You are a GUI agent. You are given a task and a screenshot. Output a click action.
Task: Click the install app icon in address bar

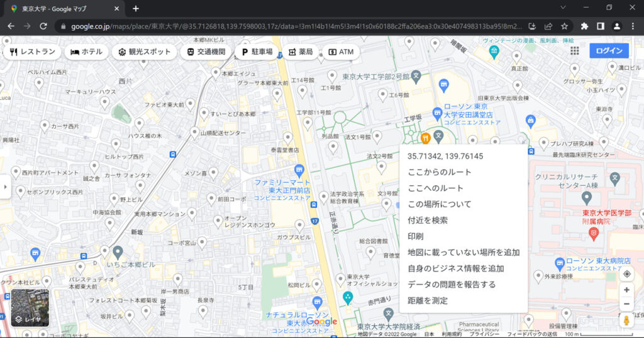(x=532, y=26)
